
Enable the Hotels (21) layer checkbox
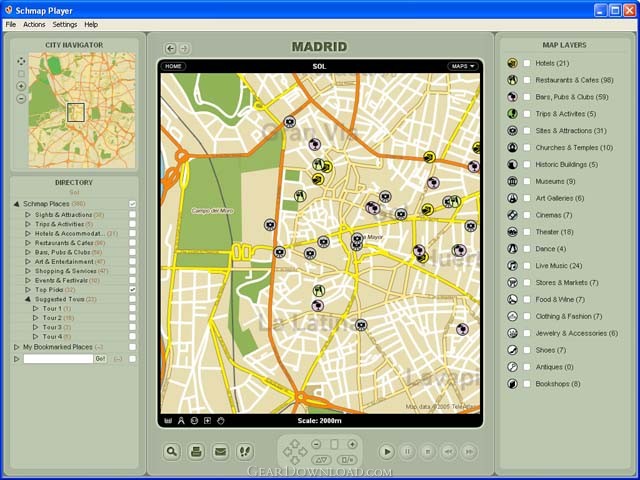(527, 63)
